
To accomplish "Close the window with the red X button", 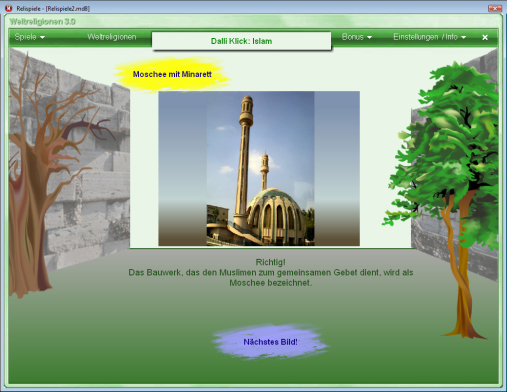I will (x=495, y=8).
